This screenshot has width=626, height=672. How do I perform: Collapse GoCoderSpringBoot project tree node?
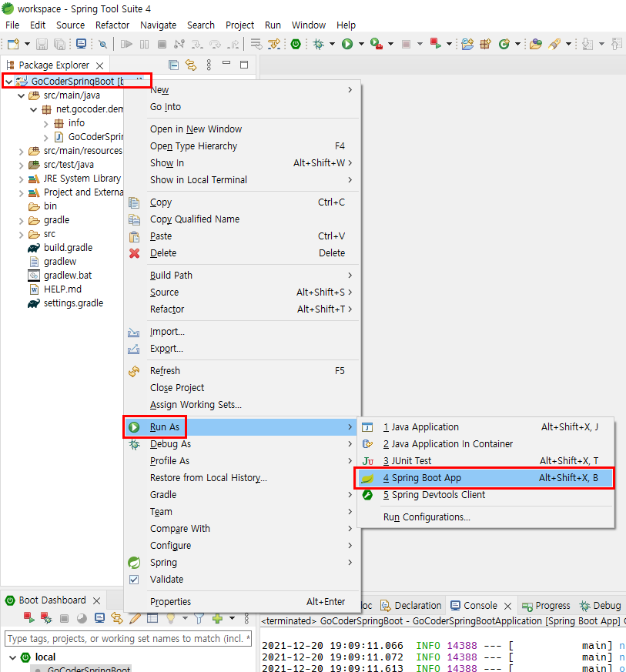click(8, 82)
